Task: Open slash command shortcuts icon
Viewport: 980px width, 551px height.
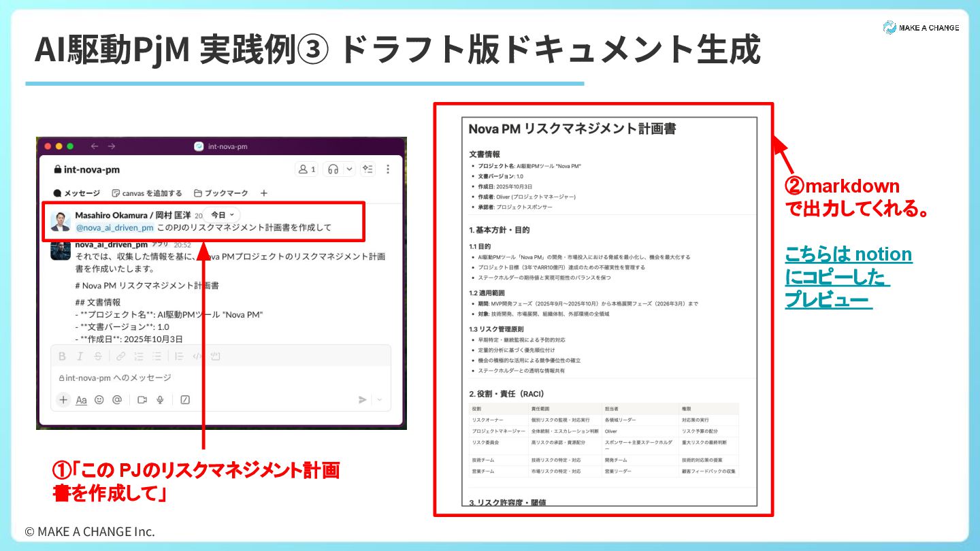Action: coord(185,400)
